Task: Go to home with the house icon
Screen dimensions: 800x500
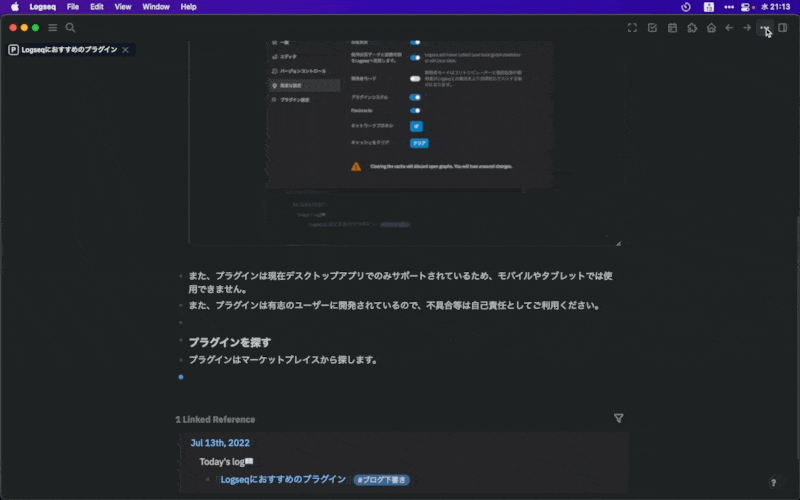Action: pos(711,28)
